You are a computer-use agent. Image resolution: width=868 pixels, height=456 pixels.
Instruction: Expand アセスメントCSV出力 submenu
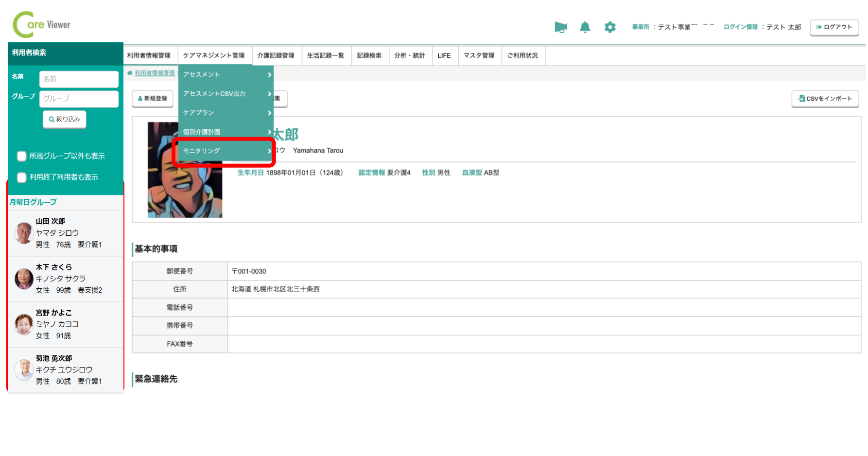tap(226, 94)
